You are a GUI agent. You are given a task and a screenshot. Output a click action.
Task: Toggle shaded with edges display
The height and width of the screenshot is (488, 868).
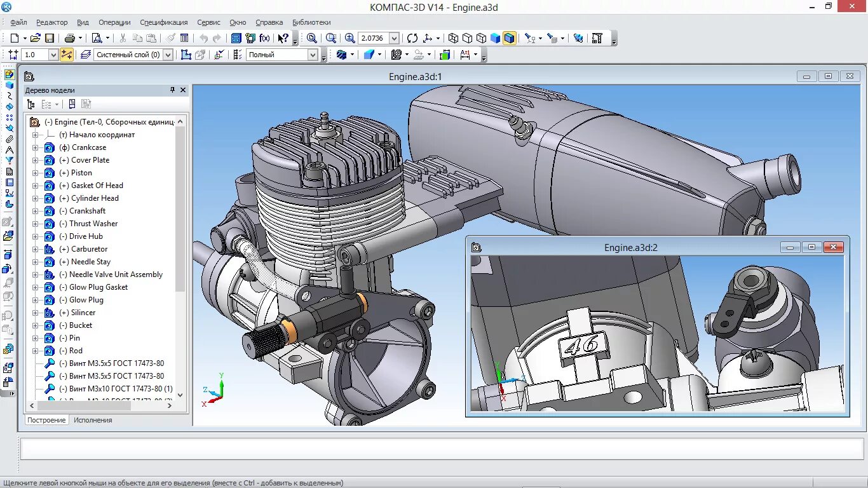coord(510,38)
